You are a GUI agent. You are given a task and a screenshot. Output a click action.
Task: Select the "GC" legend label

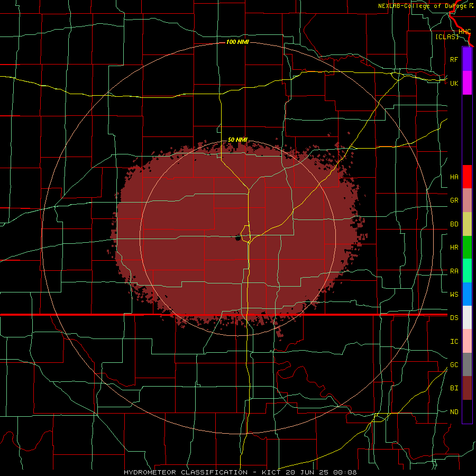pos(454,364)
